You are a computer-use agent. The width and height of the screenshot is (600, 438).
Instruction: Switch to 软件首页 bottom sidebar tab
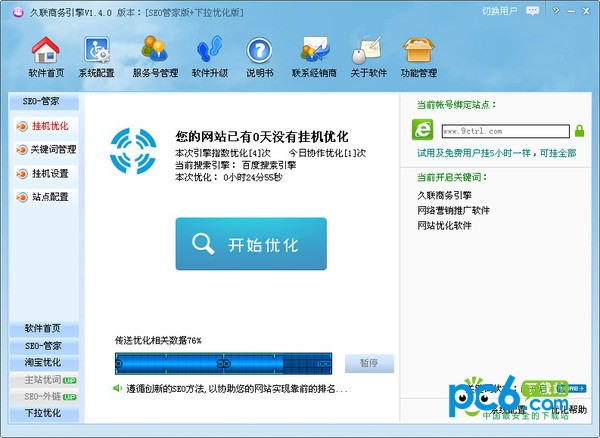pos(44,328)
